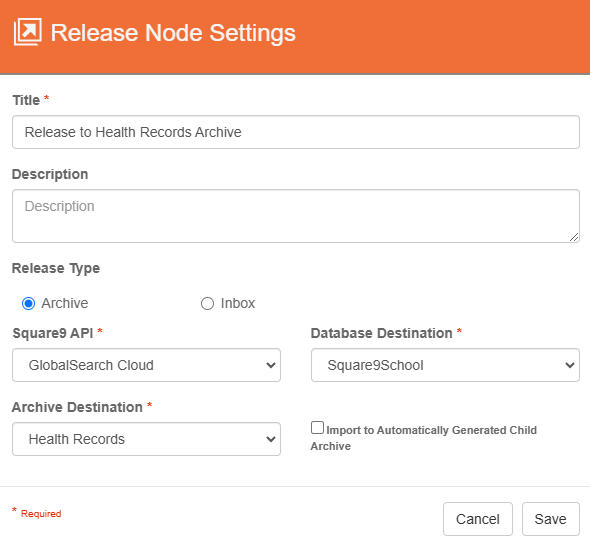Image resolution: width=590 pixels, height=547 pixels.
Task: Click the Archive Destination chevron arrow
Action: [x=271, y=439]
